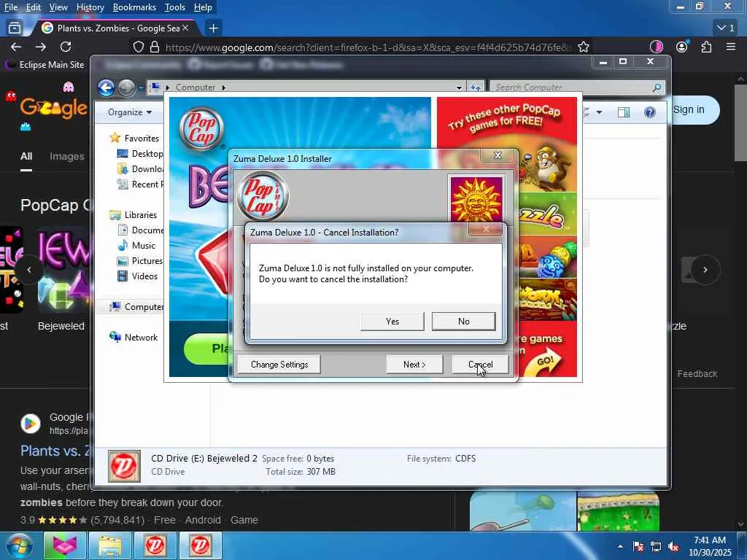
Task: Open Firefox Help menu
Action: coord(203,7)
